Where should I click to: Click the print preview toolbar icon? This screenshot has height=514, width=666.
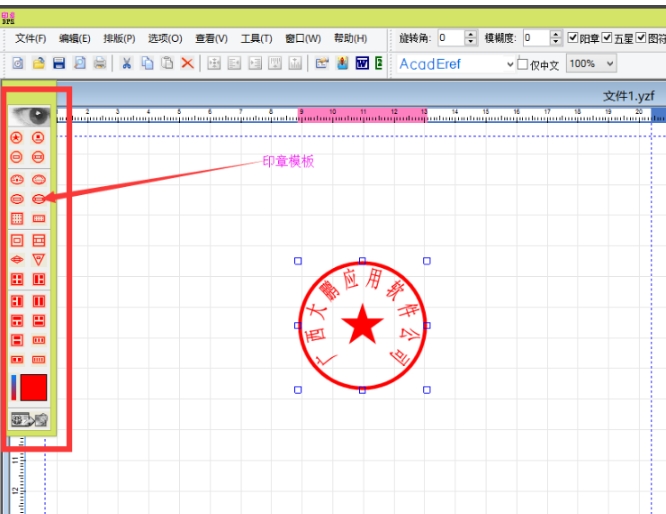(x=79, y=63)
